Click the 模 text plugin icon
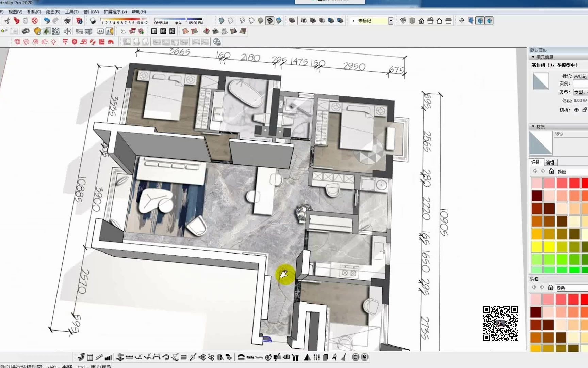Viewport: 588px width, 368px height. point(173,31)
